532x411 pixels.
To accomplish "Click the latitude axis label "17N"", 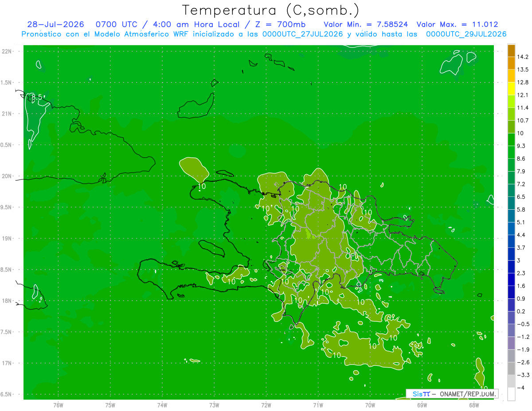I will coord(7,364).
